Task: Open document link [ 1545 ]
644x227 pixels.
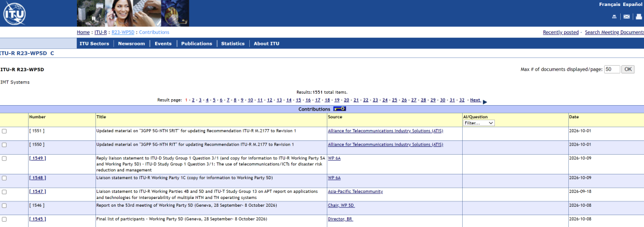Action: pos(38,219)
